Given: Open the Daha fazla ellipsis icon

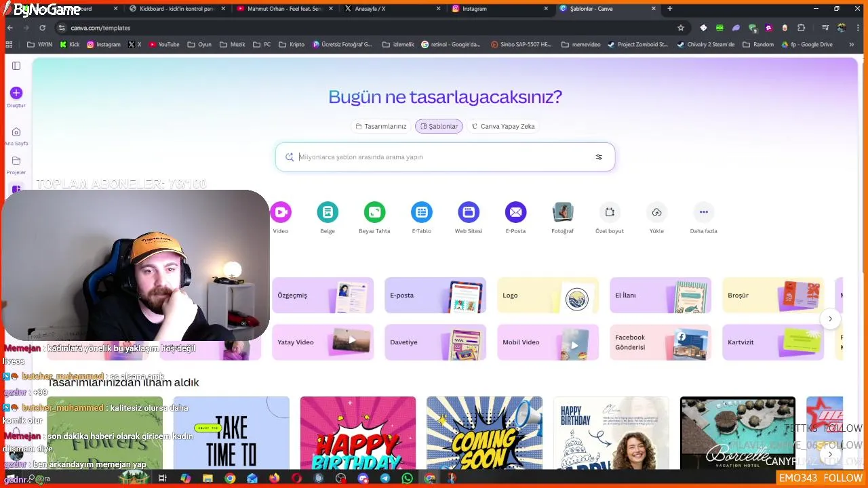Looking at the screenshot, I should pos(703,212).
